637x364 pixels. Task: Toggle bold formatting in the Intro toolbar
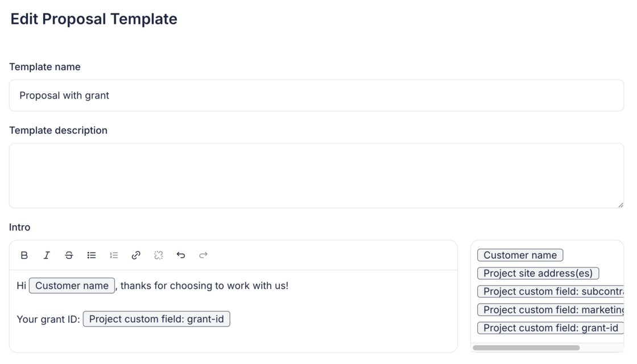(x=24, y=255)
